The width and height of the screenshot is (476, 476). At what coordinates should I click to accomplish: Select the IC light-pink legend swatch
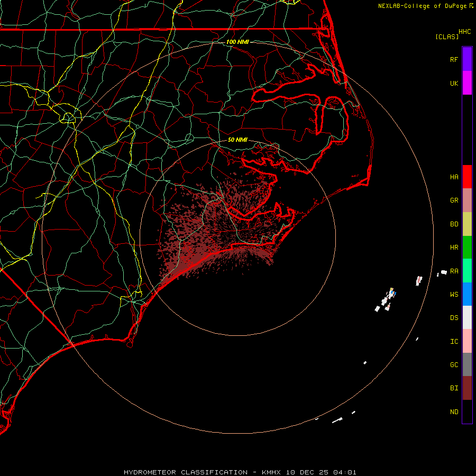tap(467, 341)
